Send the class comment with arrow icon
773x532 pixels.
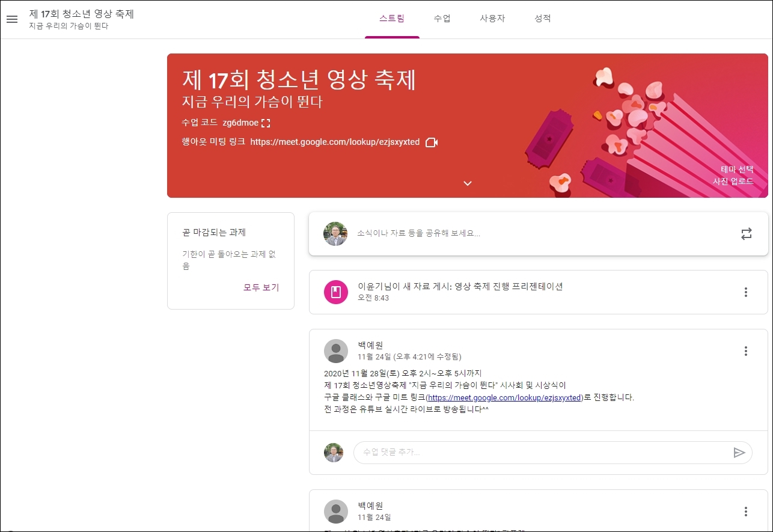click(739, 453)
